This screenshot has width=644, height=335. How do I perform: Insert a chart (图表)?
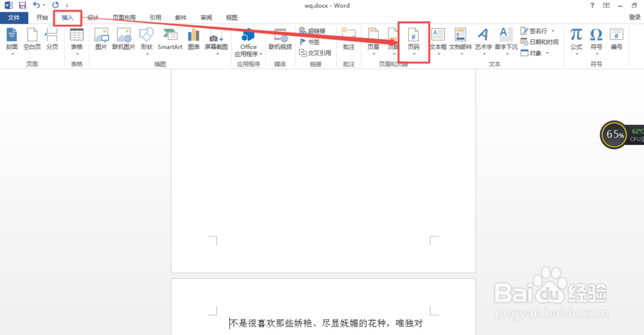click(x=193, y=40)
